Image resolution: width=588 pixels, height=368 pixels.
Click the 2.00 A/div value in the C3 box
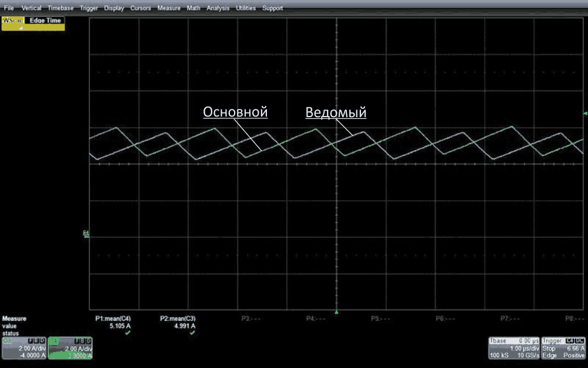32,349
